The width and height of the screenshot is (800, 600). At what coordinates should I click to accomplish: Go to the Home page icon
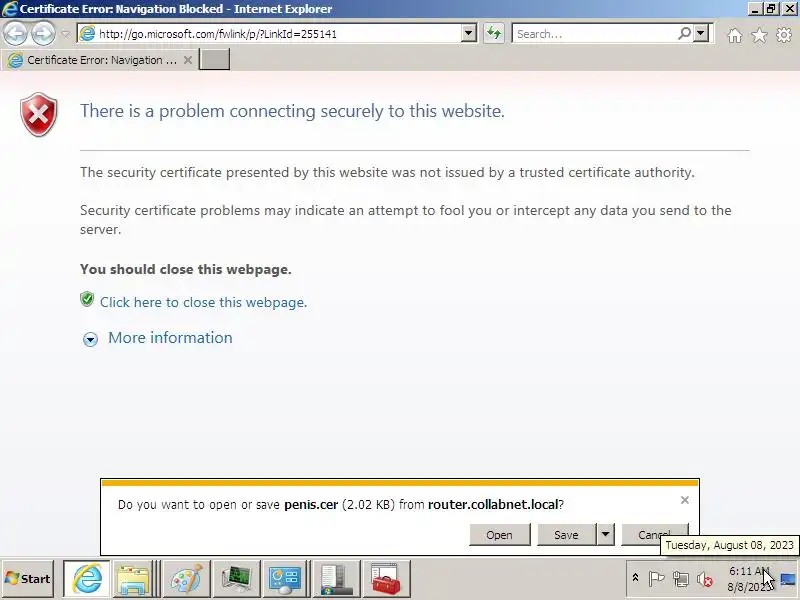pyautogui.click(x=735, y=35)
